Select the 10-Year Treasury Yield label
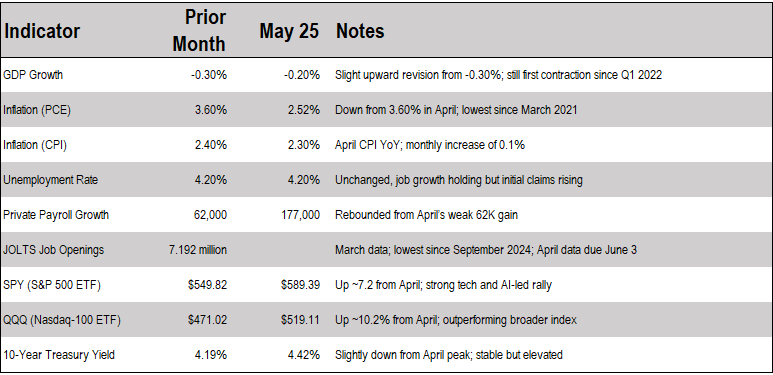 coord(59,355)
